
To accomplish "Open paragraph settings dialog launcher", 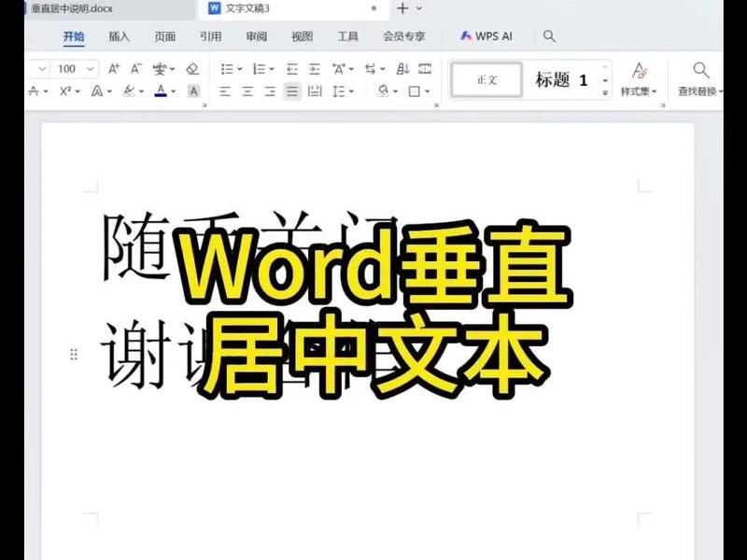I will pyautogui.click(x=436, y=105).
